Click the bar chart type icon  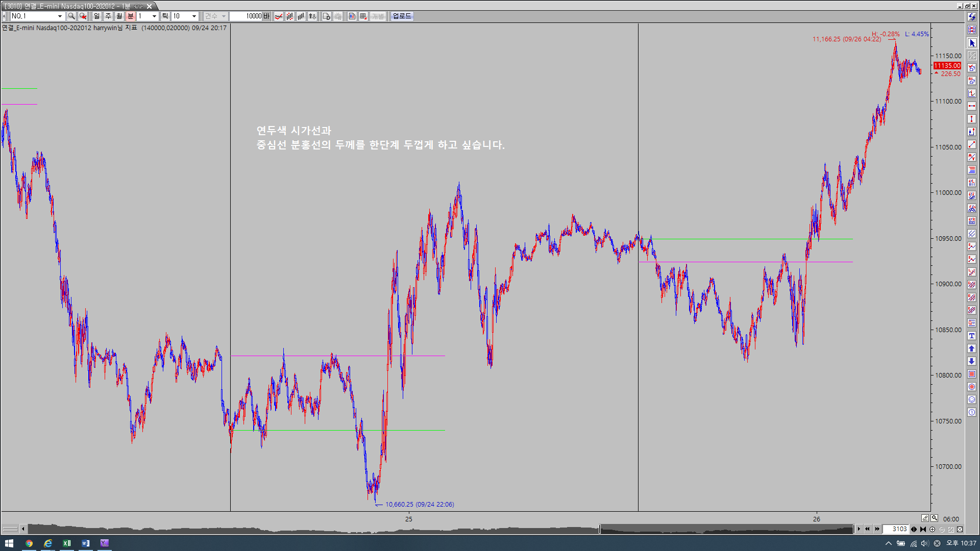301,16
